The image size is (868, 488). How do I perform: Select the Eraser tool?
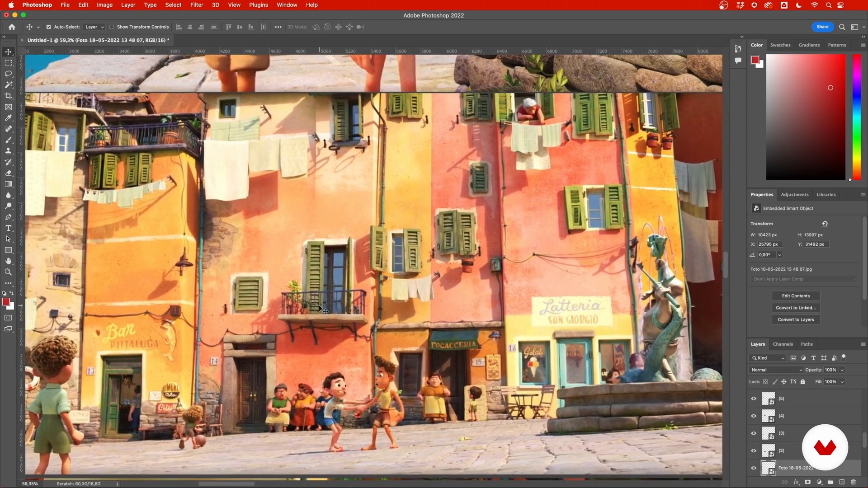[x=8, y=173]
